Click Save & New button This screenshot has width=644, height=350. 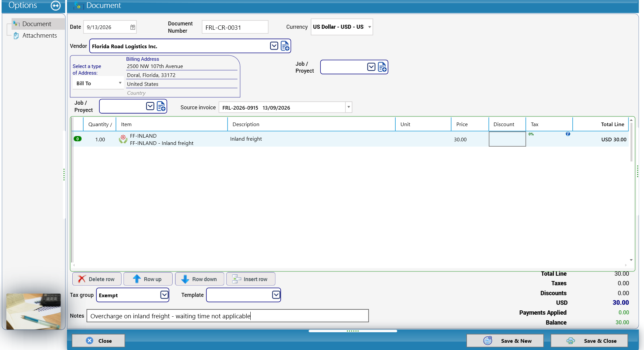click(x=505, y=341)
